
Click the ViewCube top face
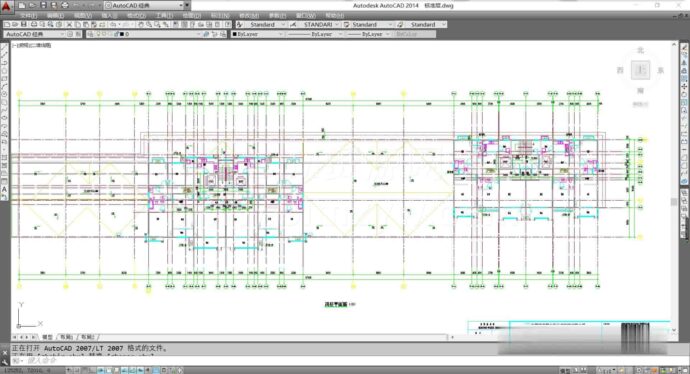[640, 70]
